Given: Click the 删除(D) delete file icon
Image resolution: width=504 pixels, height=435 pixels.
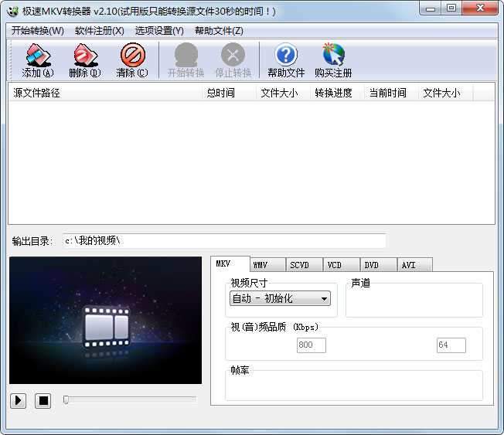Looking at the screenshot, I should (85, 60).
